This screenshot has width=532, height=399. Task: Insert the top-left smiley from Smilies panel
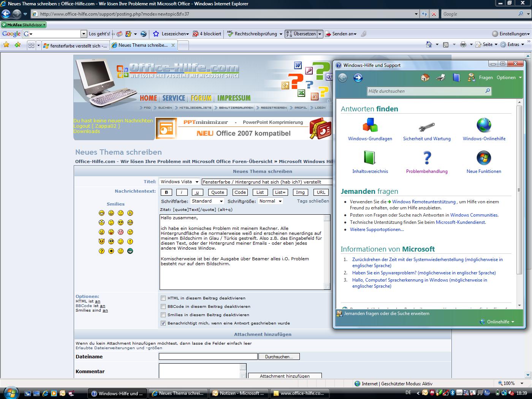click(101, 213)
